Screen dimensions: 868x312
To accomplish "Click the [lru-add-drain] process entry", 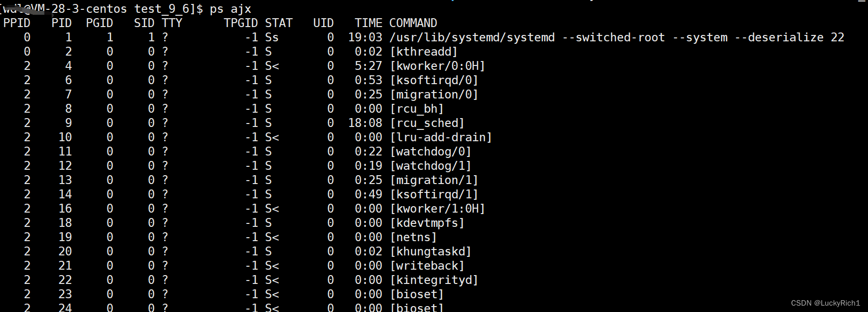I will pos(441,137).
